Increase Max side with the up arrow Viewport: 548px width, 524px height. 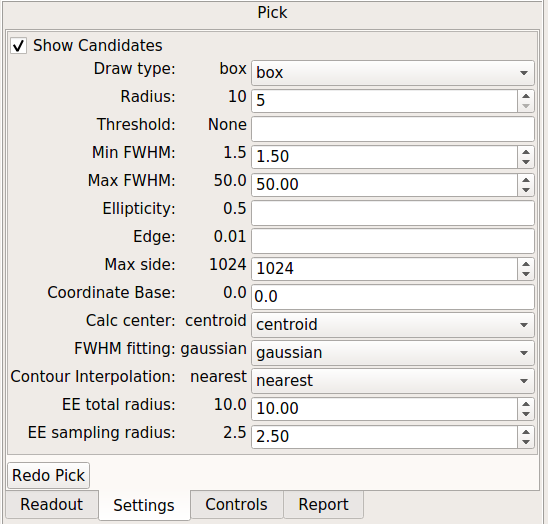[526, 264]
